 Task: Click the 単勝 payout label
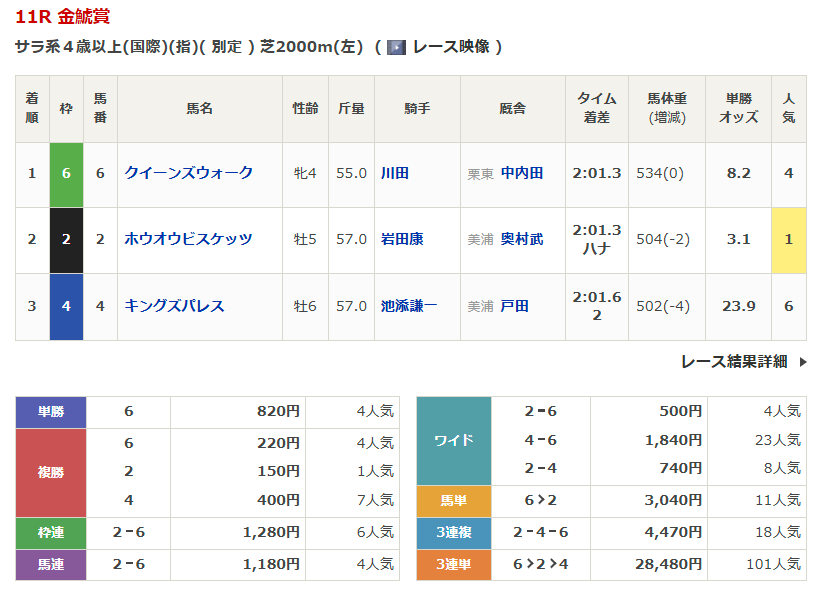51,412
